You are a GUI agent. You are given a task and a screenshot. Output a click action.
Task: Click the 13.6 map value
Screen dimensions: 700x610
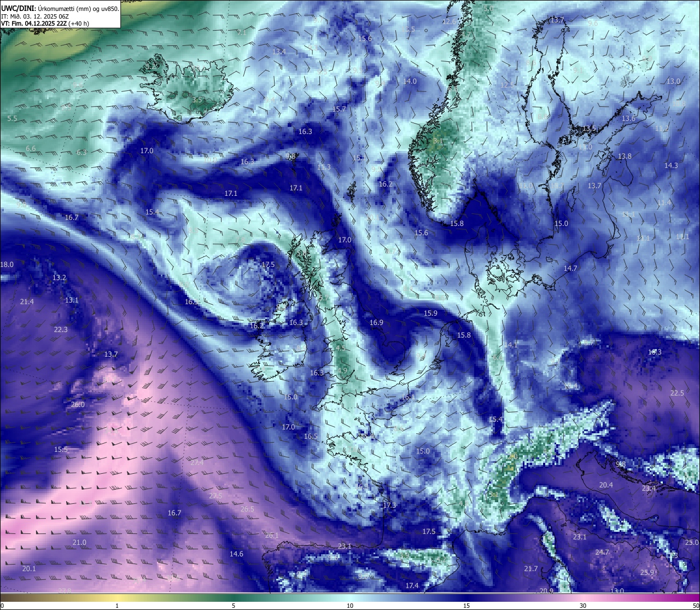coord(629,119)
